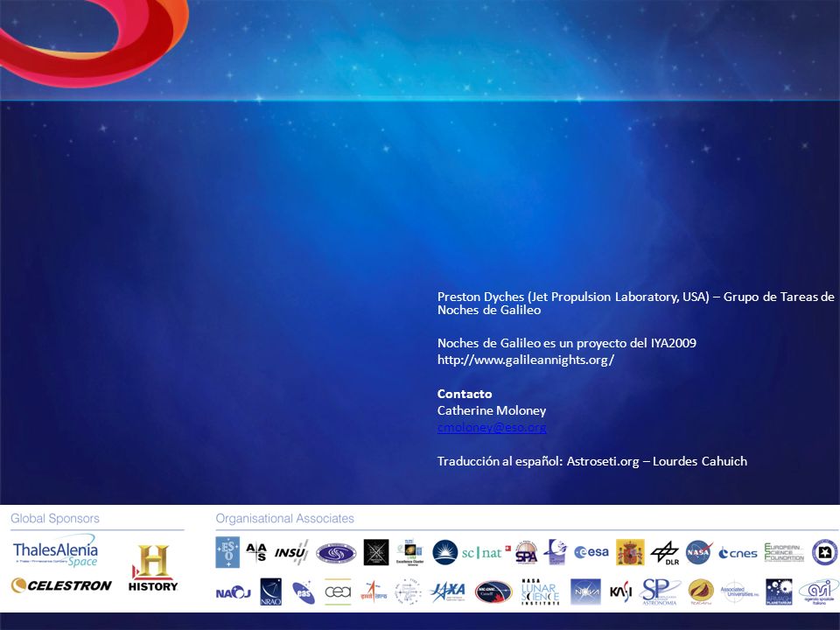Click the Celestron logo
Viewport: 840px width, 630px height.
pos(61,585)
